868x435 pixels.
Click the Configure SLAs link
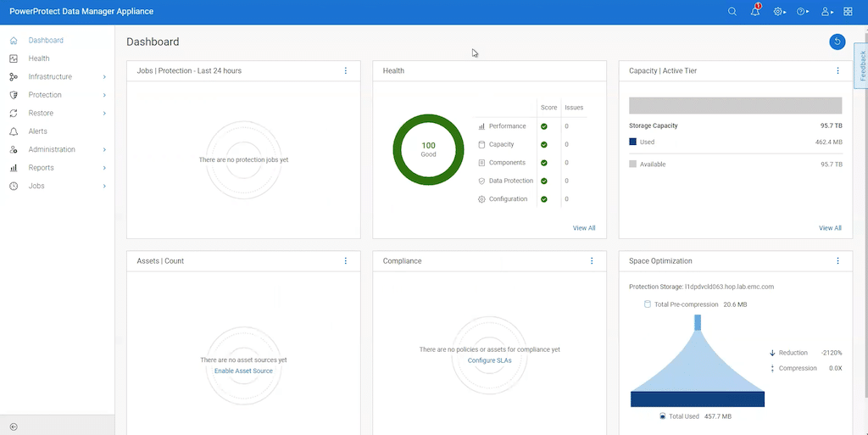(x=489, y=360)
